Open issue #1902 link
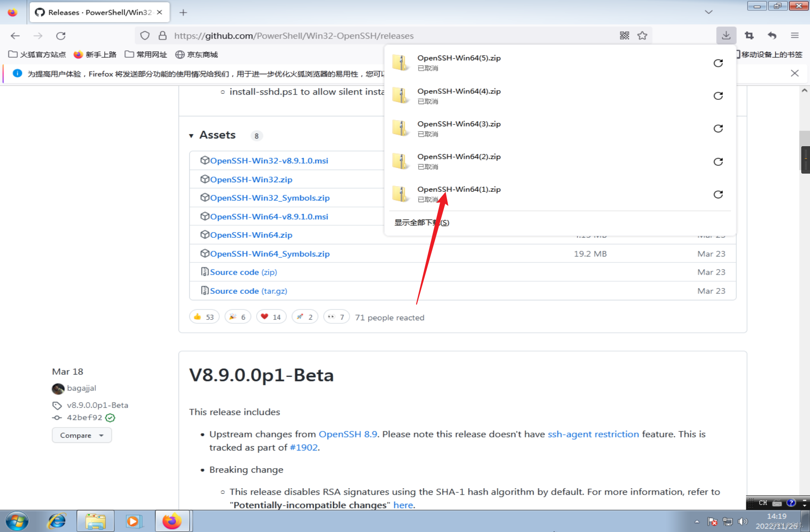Viewport: 810px width, 532px height. tap(304, 447)
